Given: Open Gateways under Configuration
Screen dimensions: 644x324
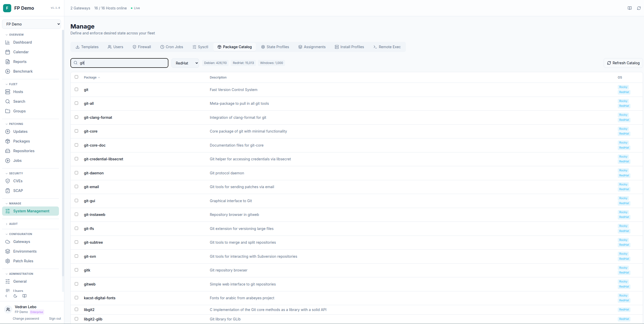Looking at the screenshot, I should pyautogui.click(x=22, y=241).
